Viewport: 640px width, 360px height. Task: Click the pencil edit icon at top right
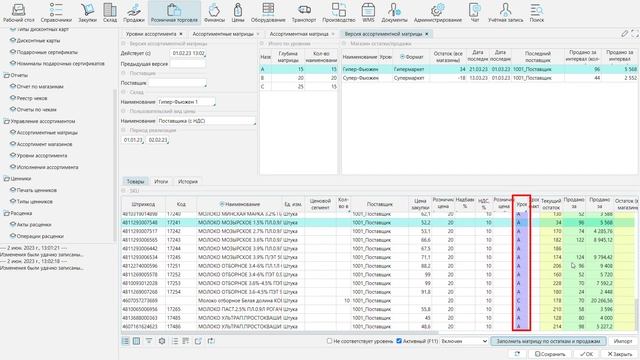(x=624, y=33)
